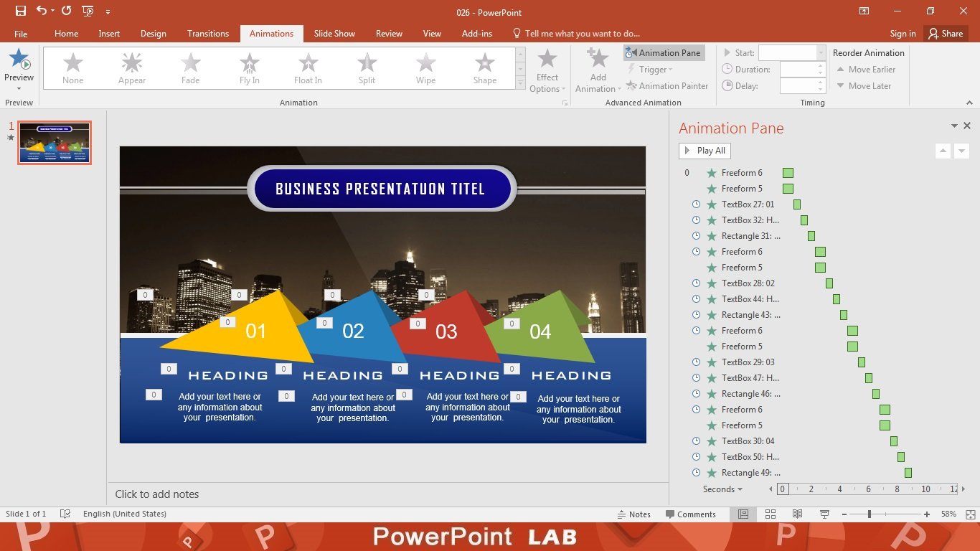Toggle Notes pane from status bar
Image resolution: width=980 pixels, height=551 pixels.
tap(634, 514)
